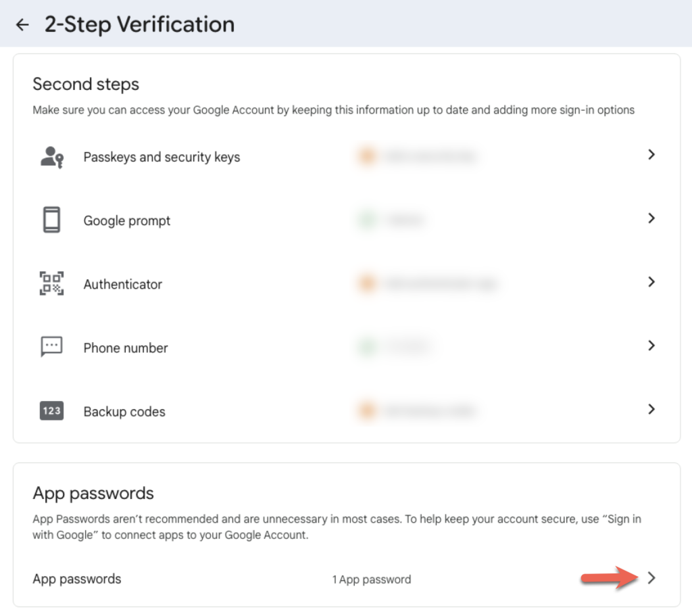Screen dimensions: 692x616
Task: Expand the Authenticator settings row
Action: tap(651, 282)
